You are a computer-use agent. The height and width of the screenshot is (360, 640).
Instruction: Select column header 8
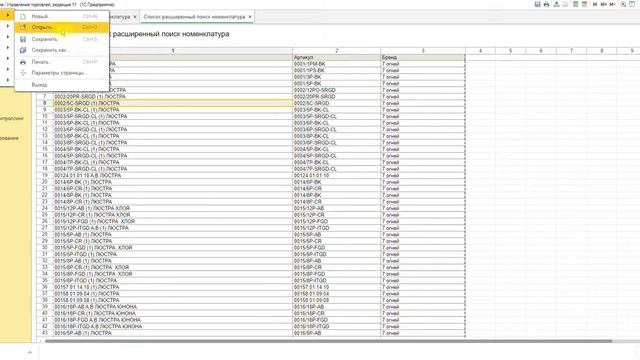point(602,51)
